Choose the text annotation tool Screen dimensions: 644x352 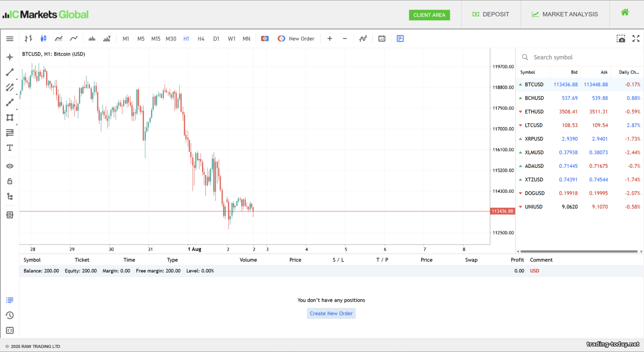(10, 148)
